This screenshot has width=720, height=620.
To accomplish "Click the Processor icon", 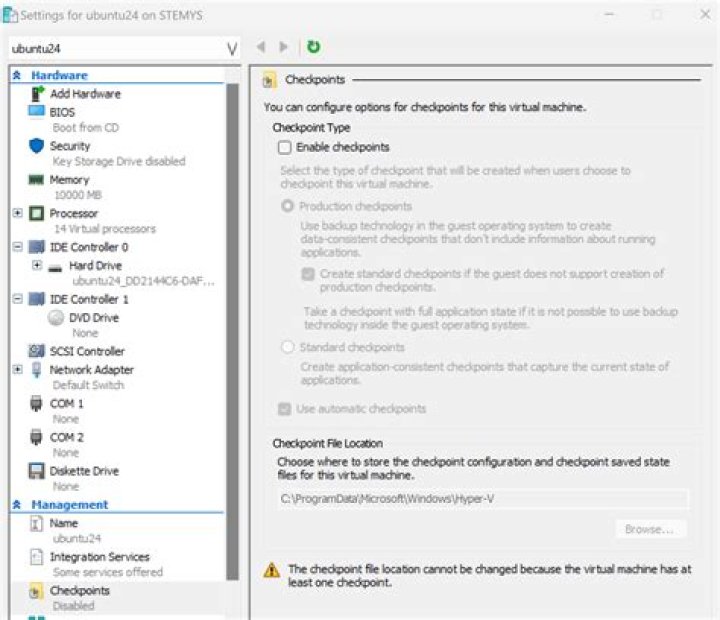I will click(37, 214).
